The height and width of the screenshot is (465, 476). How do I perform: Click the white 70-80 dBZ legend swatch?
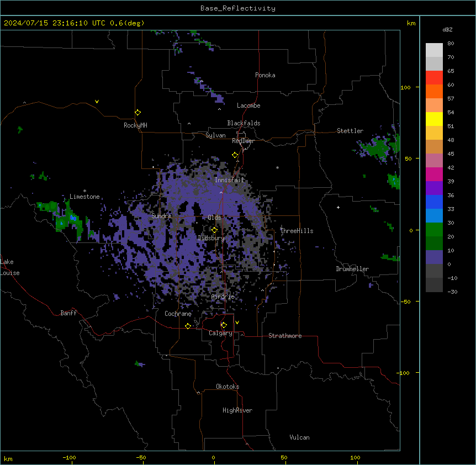coord(434,50)
